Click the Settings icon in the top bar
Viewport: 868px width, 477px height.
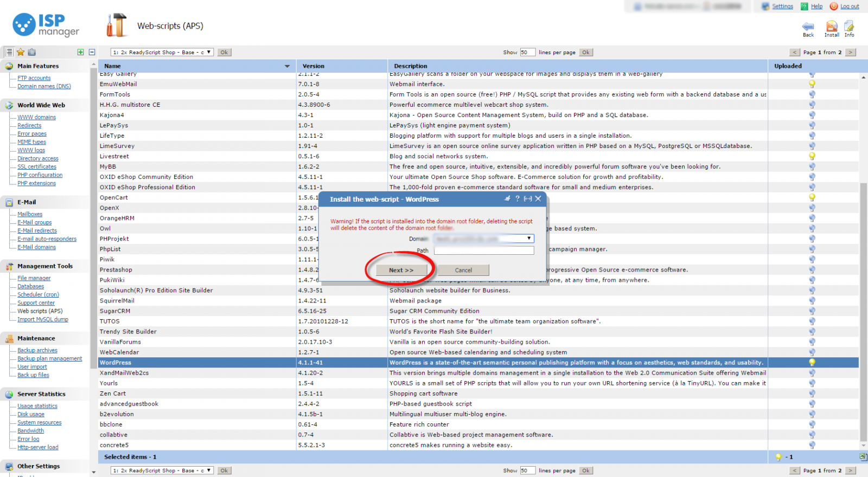[x=765, y=7]
